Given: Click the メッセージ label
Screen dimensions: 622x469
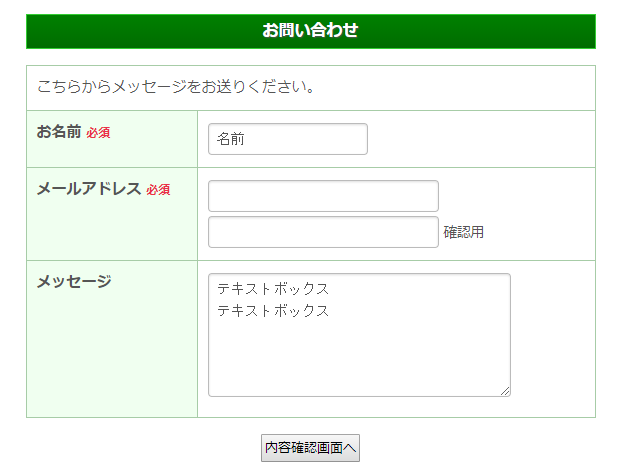Looking at the screenshot, I should coord(74,281).
